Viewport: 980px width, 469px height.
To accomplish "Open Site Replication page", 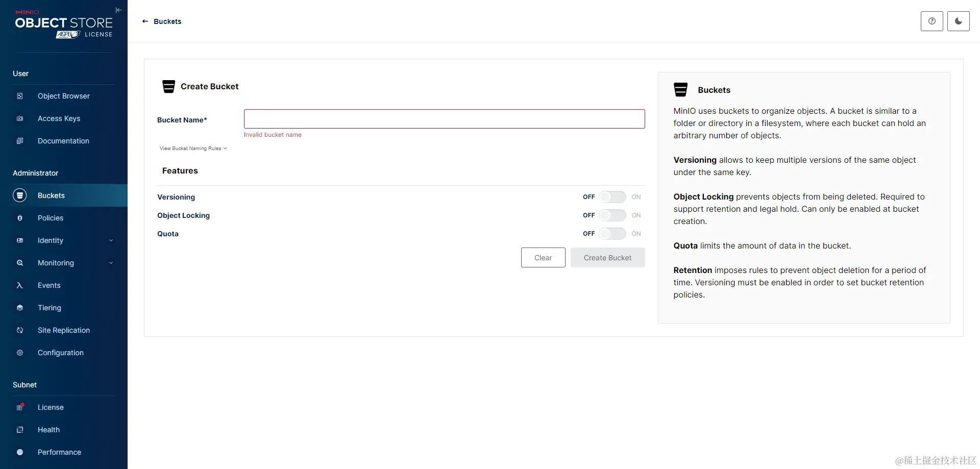I will (x=64, y=330).
